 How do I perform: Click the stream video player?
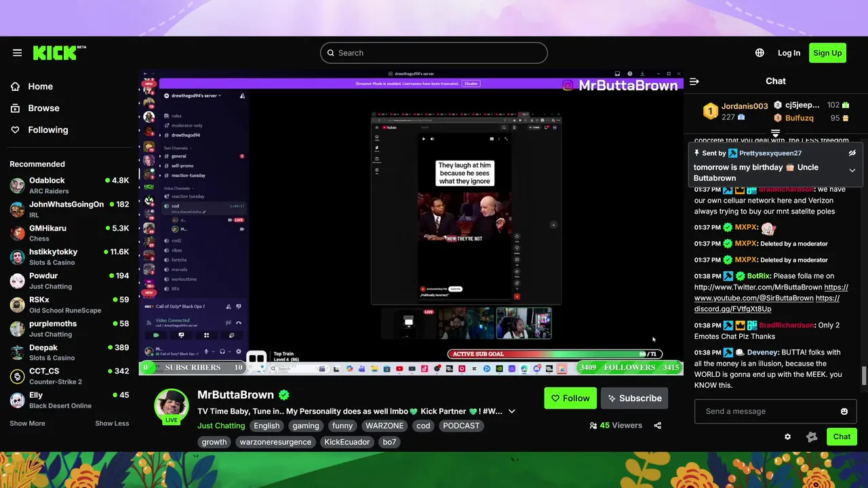[411, 222]
